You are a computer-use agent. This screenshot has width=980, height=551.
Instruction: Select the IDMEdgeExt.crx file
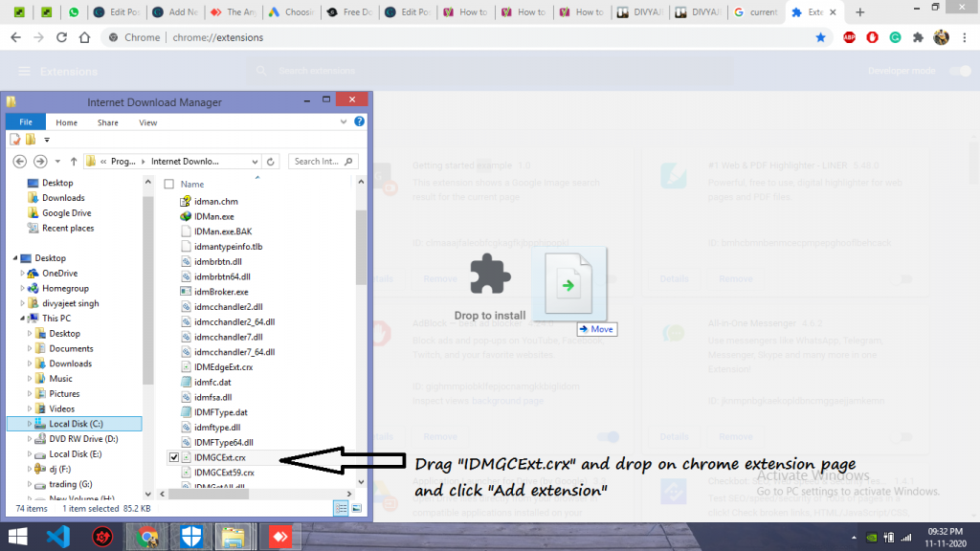(223, 367)
